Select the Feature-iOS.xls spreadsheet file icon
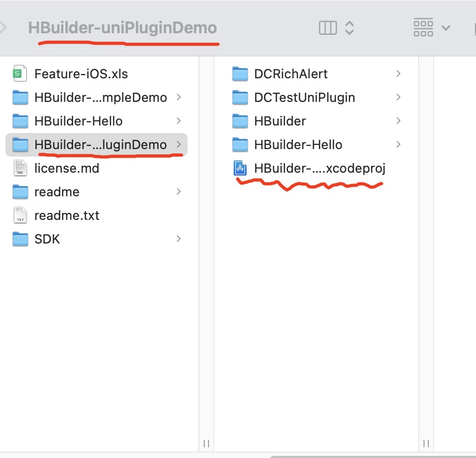 pyautogui.click(x=20, y=74)
